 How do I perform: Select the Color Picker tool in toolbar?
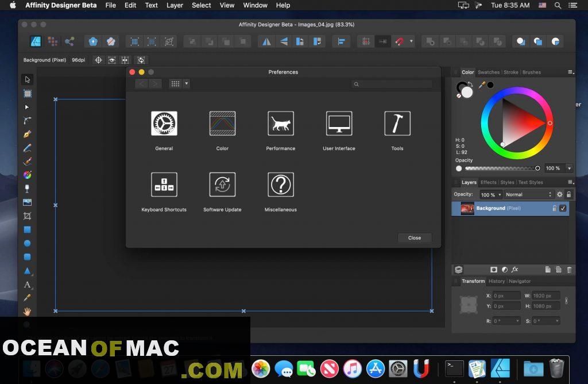tap(27, 298)
